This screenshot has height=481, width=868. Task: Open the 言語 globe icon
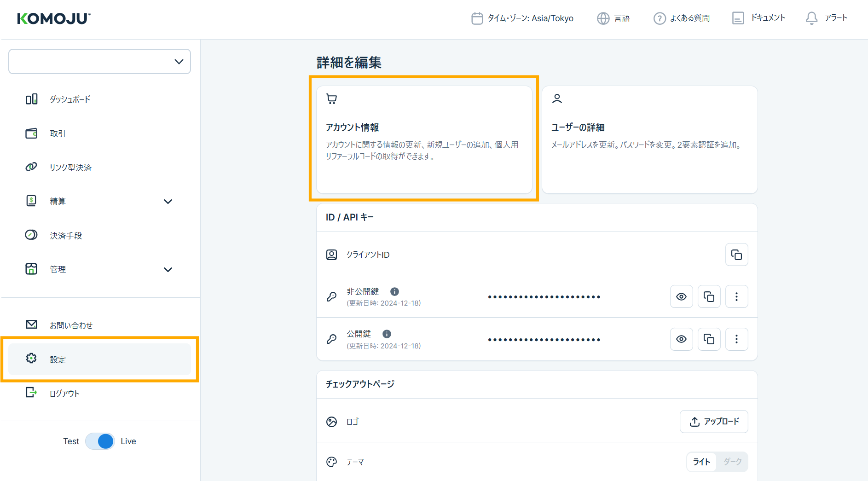(x=603, y=18)
